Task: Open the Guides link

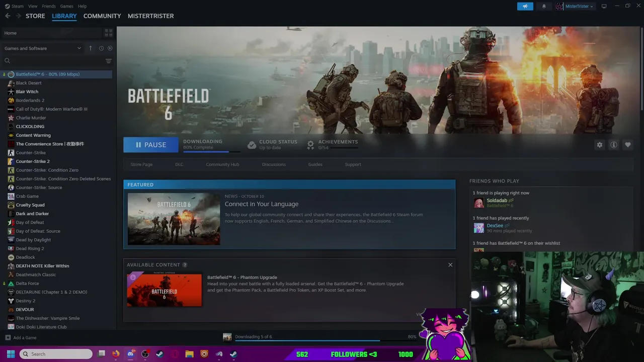Action: click(x=315, y=164)
